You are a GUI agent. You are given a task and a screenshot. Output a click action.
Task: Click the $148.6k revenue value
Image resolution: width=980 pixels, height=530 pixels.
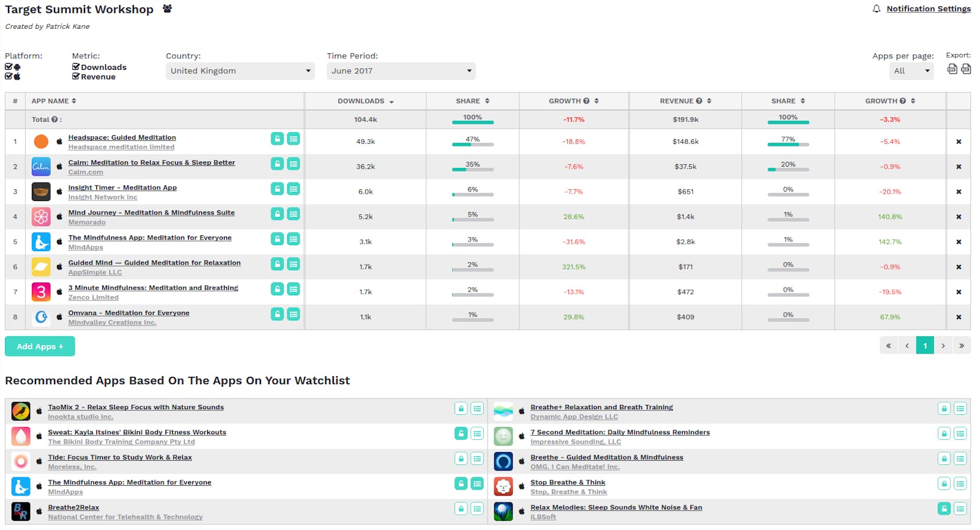(685, 142)
